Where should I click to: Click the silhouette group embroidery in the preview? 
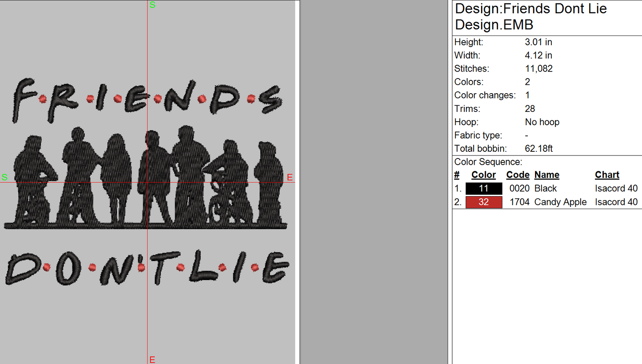[146, 178]
